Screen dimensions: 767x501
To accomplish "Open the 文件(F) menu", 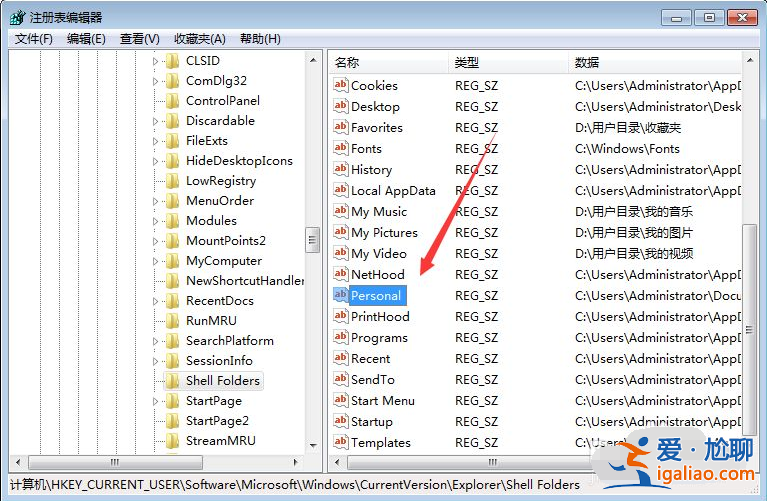I will click(x=34, y=39).
